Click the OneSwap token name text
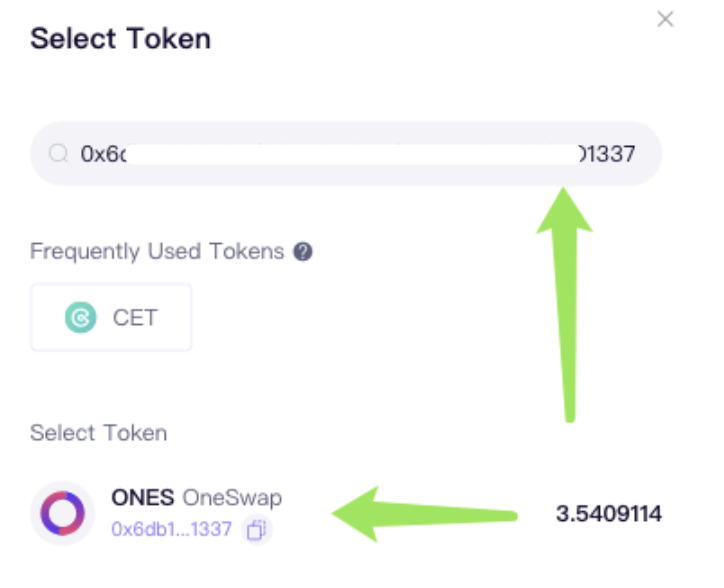This screenshot has height=588, width=724. (232, 498)
